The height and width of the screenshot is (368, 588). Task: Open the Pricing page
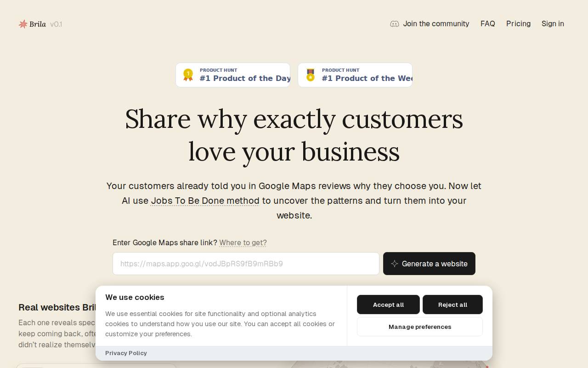pos(518,23)
